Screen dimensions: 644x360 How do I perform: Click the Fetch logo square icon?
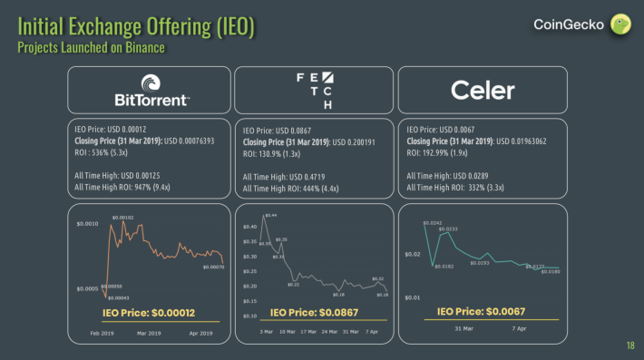click(x=327, y=77)
